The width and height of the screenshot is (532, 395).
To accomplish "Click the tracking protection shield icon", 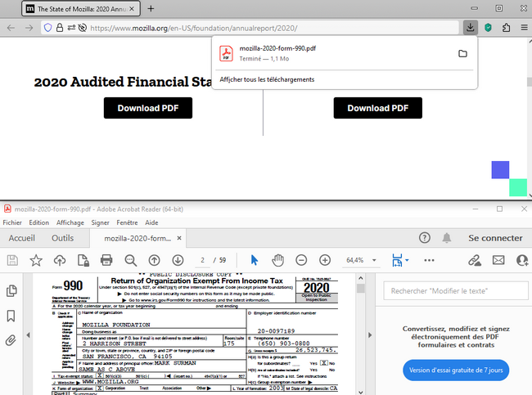I will [x=47, y=28].
